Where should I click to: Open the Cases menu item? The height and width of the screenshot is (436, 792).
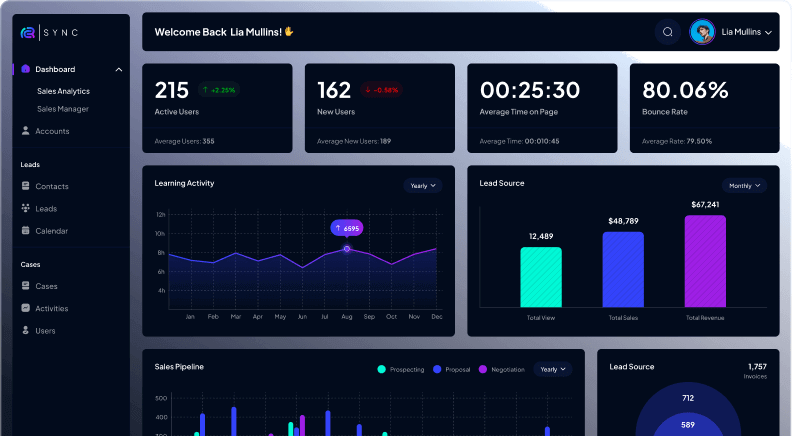[46, 286]
